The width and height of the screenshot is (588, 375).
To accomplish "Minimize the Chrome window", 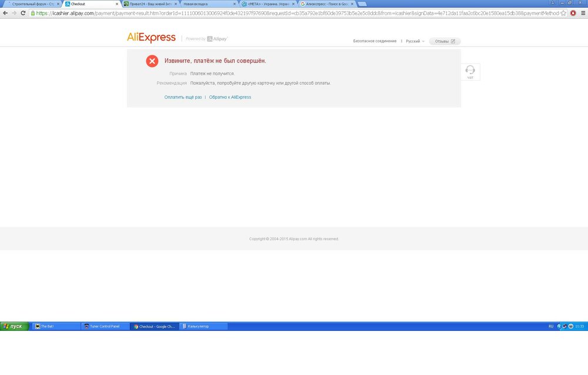I will [x=562, y=2].
